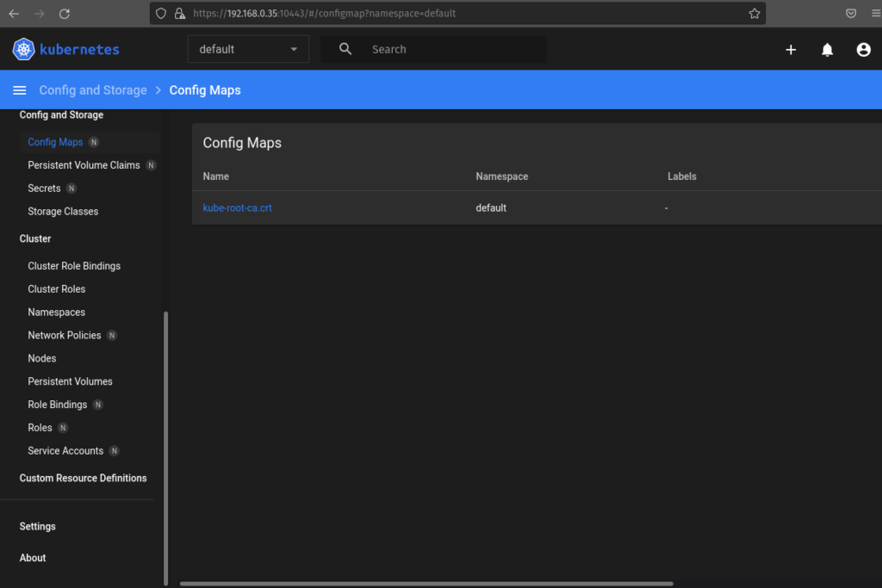Viewport: 882px width, 588px height.
Task: Click the default namespace cell of kube-root-ca.crt
Action: click(491, 208)
